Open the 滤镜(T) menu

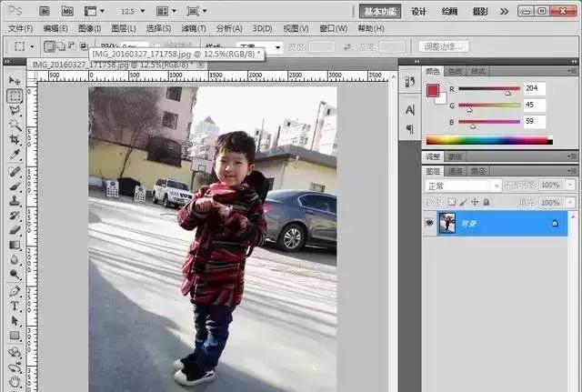[x=194, y=28]
